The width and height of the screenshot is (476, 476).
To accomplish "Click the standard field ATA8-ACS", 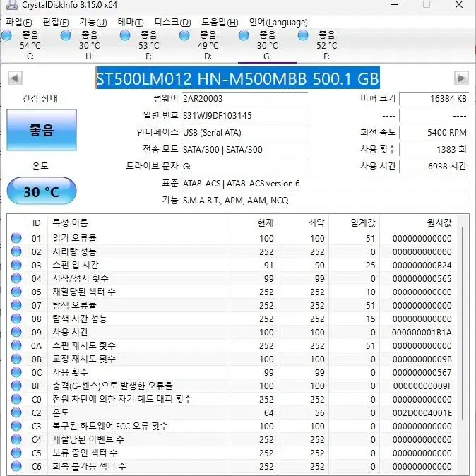I will [325, 184].
